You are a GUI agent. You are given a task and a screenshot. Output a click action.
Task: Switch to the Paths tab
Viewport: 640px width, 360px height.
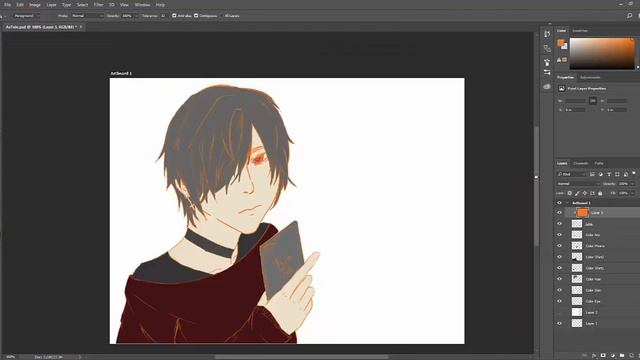[x=599, y=163]
